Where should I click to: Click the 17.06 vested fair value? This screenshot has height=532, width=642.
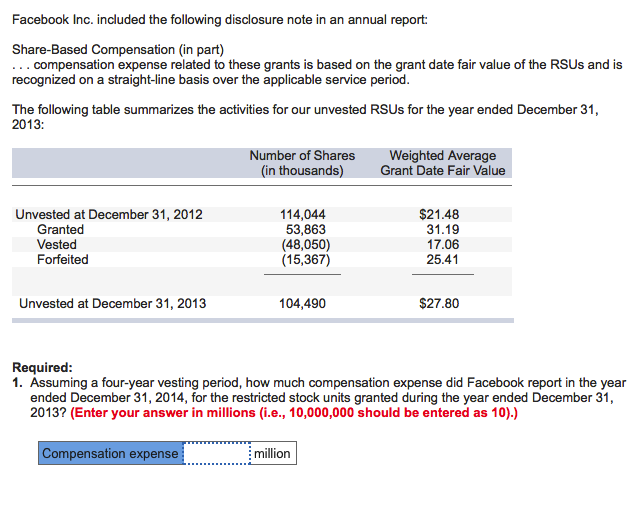click(x=443, y=244)
